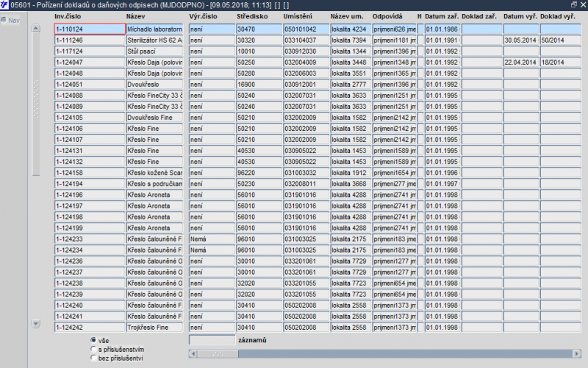This screenshot has height=368, width=588.
Task: Click the Odpovídá column header
Action: tap(387, 16)
